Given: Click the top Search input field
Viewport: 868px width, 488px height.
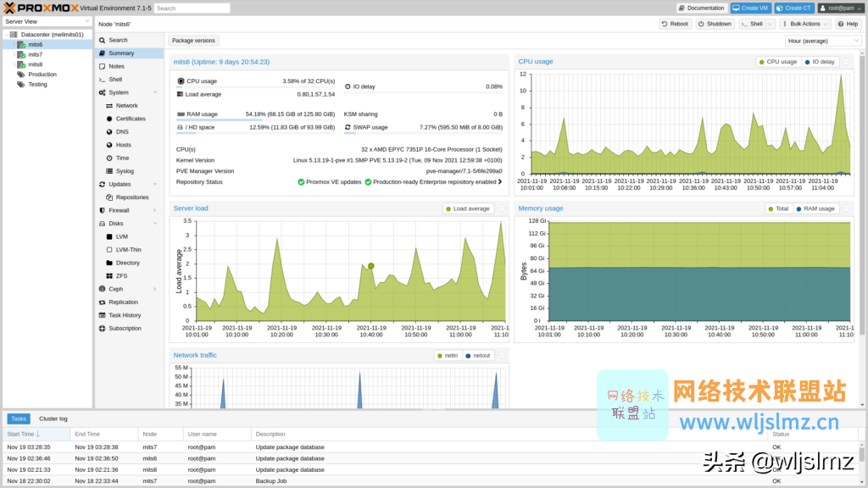Looking at the screenshot, I should pyautogui.click(x=192, y=8).
